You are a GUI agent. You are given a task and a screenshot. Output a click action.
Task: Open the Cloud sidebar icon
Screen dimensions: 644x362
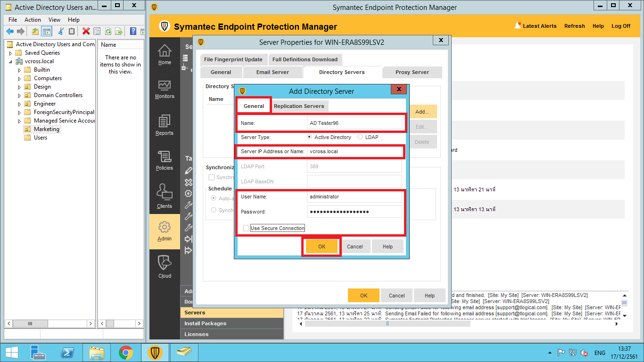click(165, 266)
